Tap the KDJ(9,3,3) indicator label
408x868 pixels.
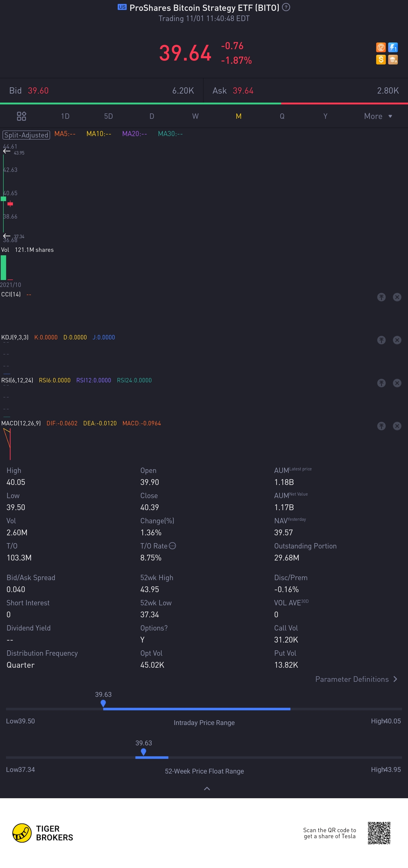point(15,337)
